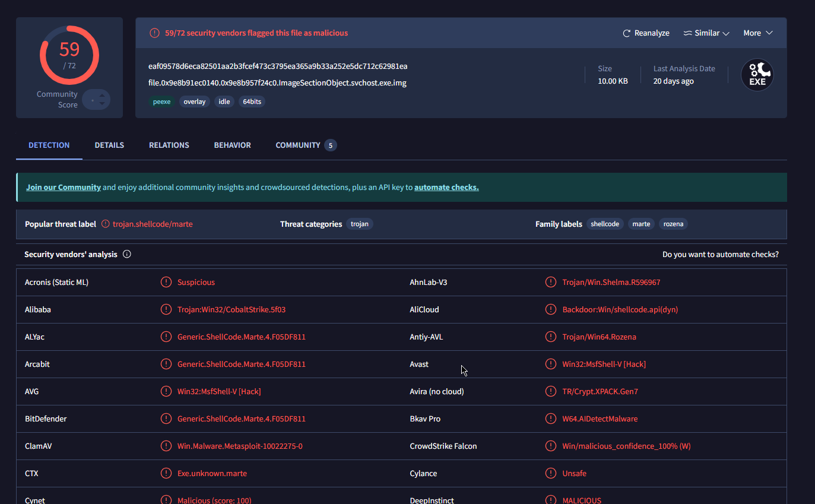Click alert icon in AliCloud row

[x=551, y=309]
